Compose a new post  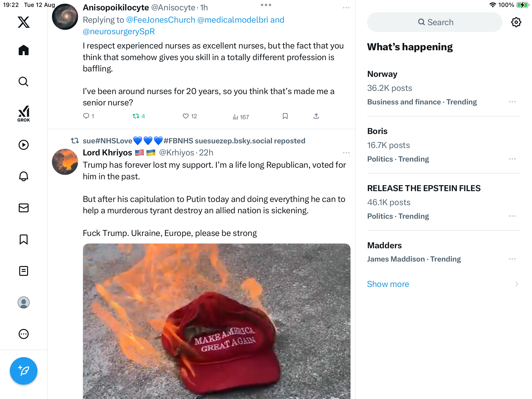click(24, 371)
